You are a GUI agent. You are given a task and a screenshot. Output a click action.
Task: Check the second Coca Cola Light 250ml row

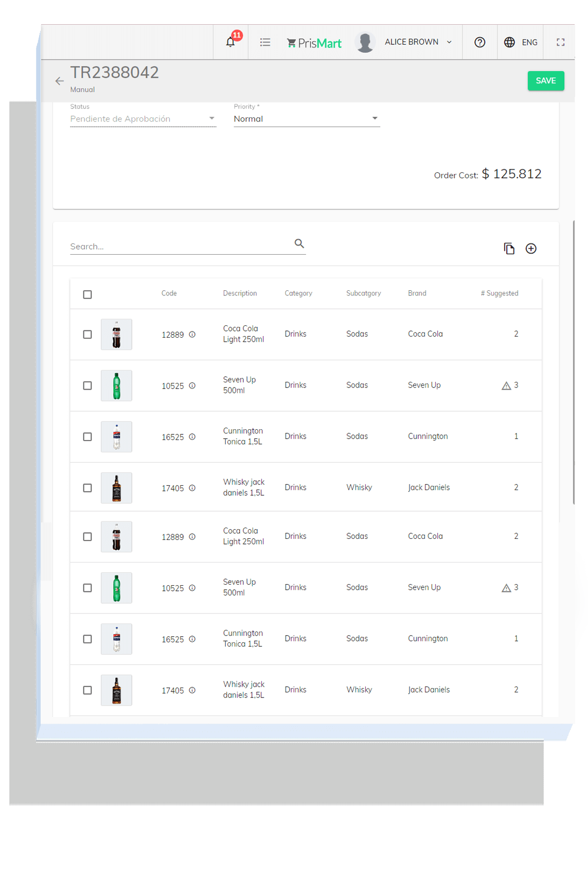(87, 537)
